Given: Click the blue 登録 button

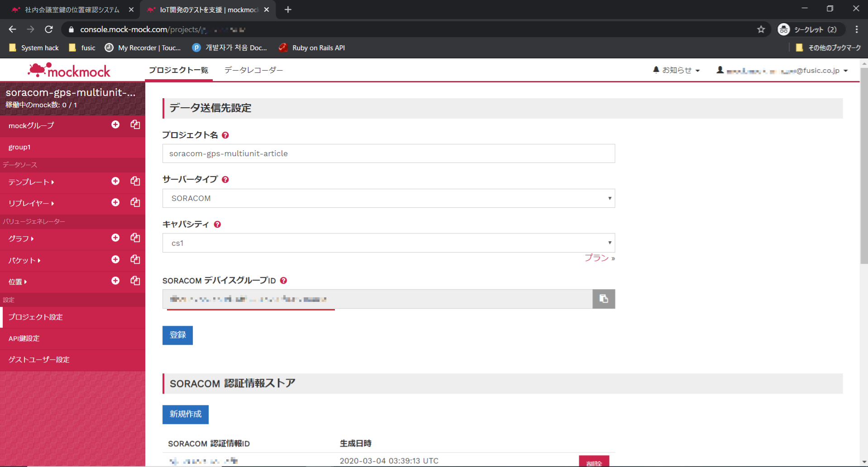Looking at the screenshot, I should [177, 335].
